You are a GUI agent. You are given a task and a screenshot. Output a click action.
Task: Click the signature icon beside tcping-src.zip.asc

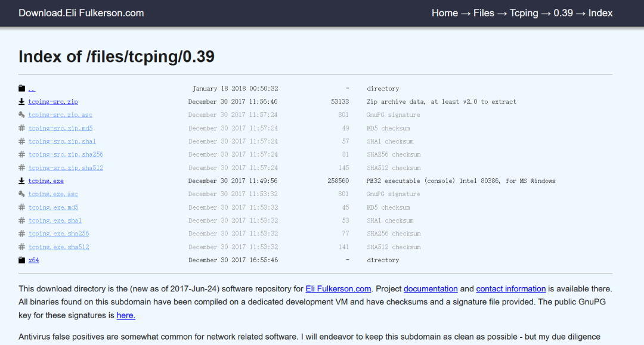(x=22, y=114)
